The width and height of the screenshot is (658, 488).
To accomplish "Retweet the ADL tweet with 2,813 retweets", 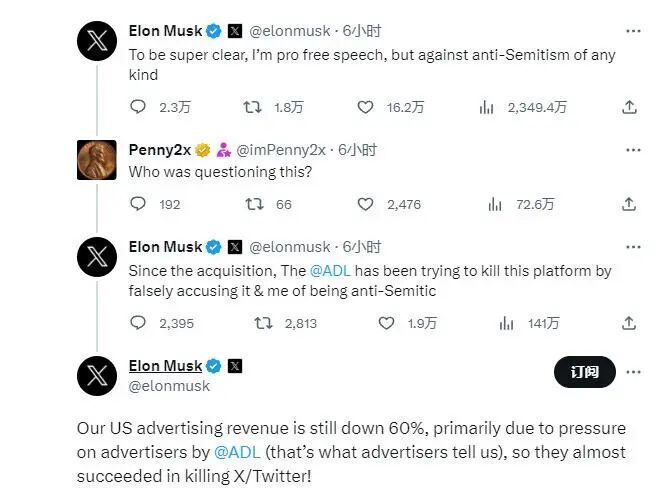I will [264, 323].
